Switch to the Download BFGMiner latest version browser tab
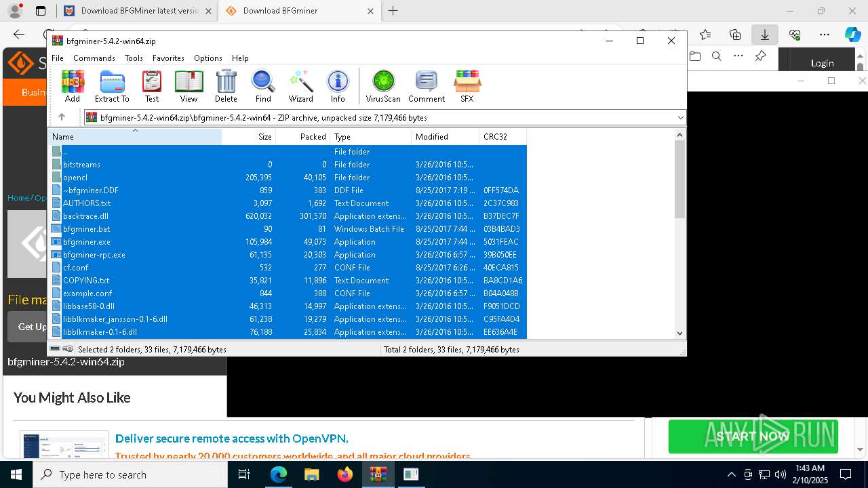The height and width of the screenshot is (488, 868). pos(140,11)
